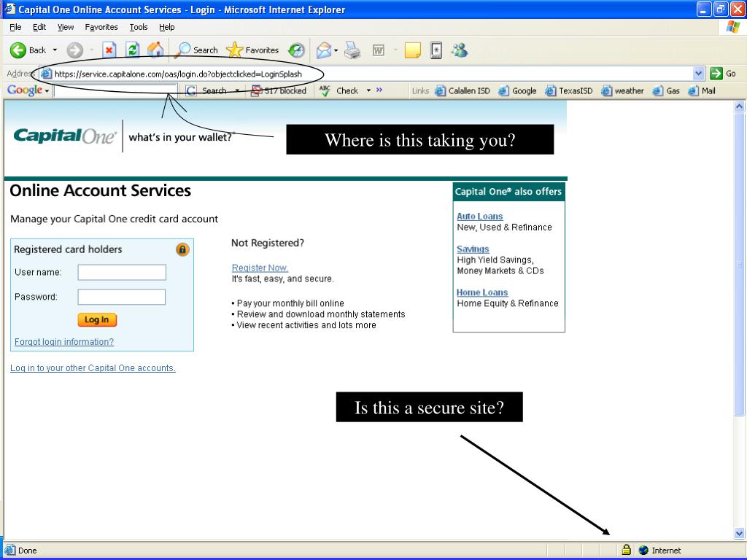Stop loading with the red X icon
Viewport: 747px width, 560px height.
pos(109,50)
